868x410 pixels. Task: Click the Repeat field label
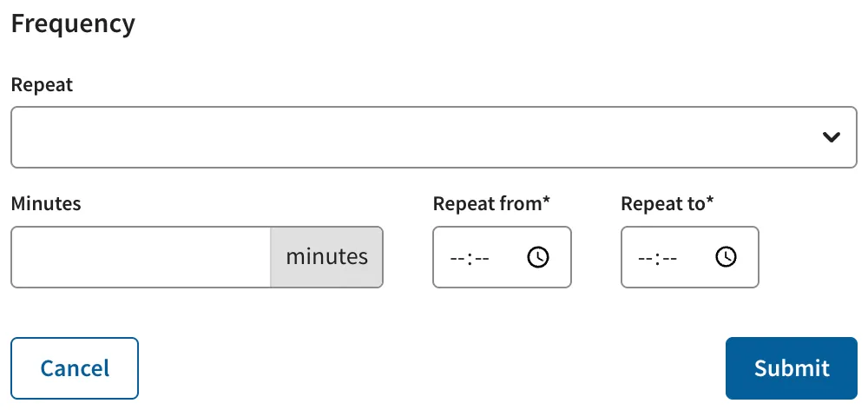coord(42,85)
